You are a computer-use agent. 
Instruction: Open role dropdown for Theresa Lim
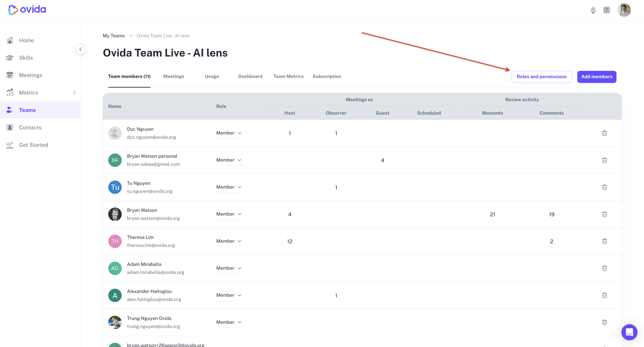(x=229, y=241)
